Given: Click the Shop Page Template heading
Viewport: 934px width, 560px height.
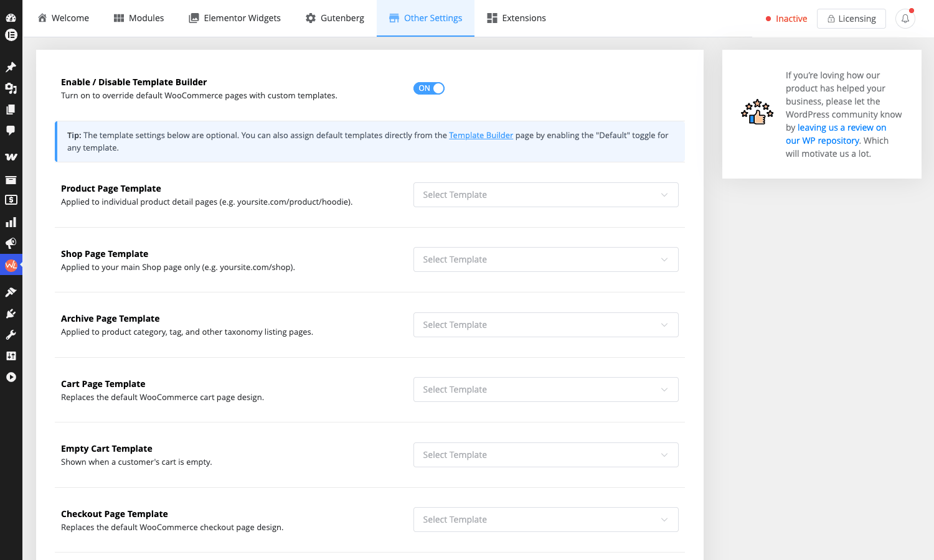Looking at the screenshot, I should tap(105, 254).
